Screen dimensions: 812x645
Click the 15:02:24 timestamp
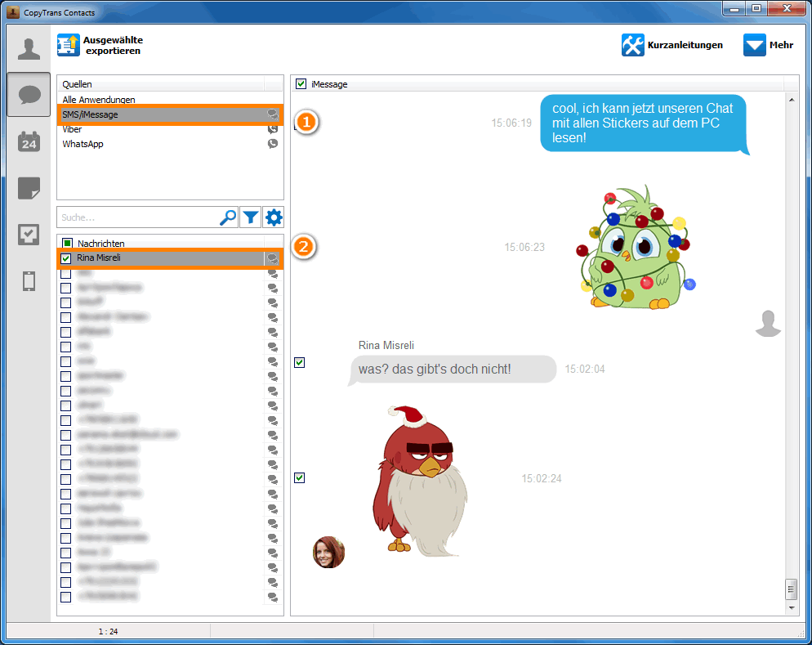pos(541,478)
